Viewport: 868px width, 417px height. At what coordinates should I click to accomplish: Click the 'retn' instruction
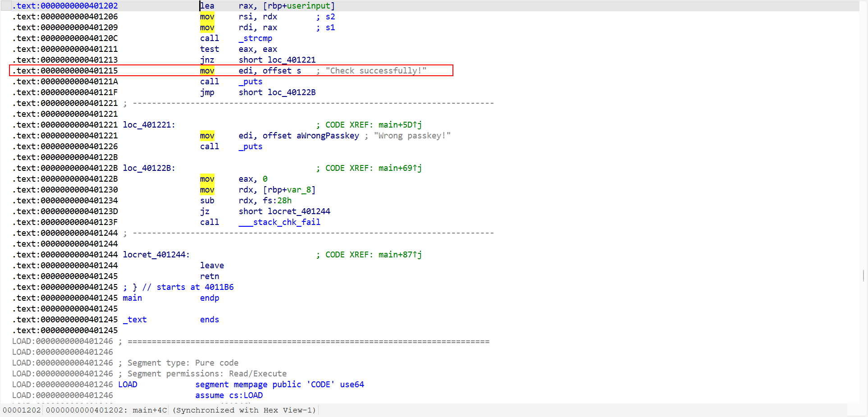click(210, 276)
